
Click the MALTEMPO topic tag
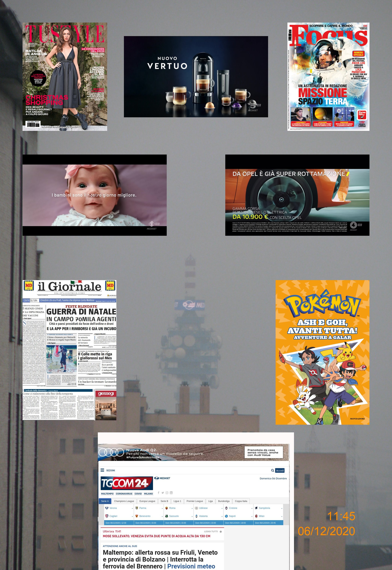pos(107,493)
